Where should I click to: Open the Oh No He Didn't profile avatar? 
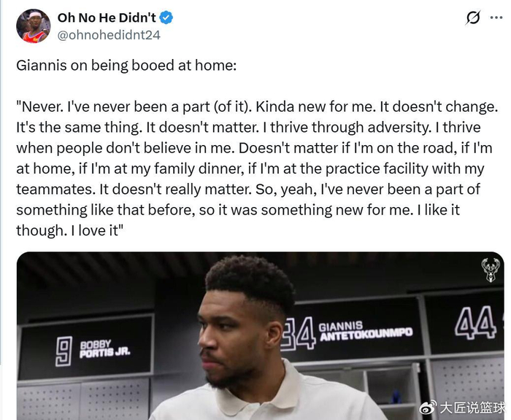(34, 26)
